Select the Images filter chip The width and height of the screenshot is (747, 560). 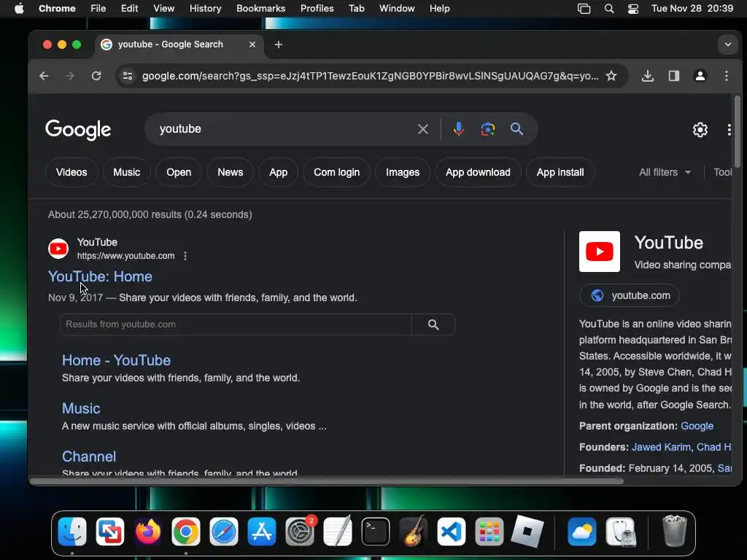pyautogui.click(x=403, y=172)
